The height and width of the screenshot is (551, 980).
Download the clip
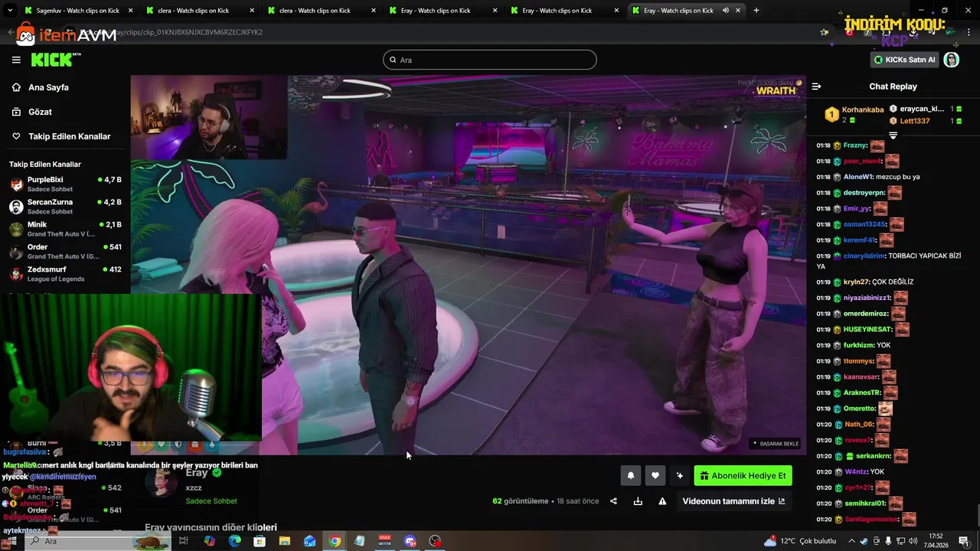tap(638, 501)
